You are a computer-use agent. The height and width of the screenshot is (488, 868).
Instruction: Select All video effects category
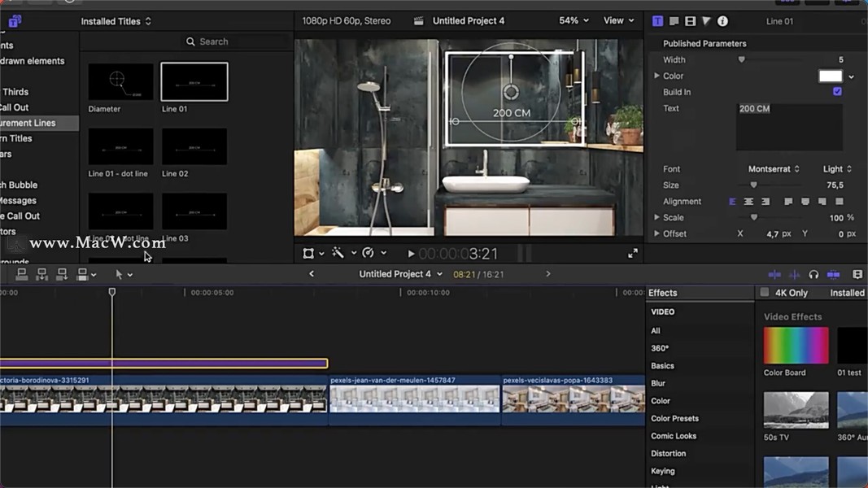click(656, 331)
